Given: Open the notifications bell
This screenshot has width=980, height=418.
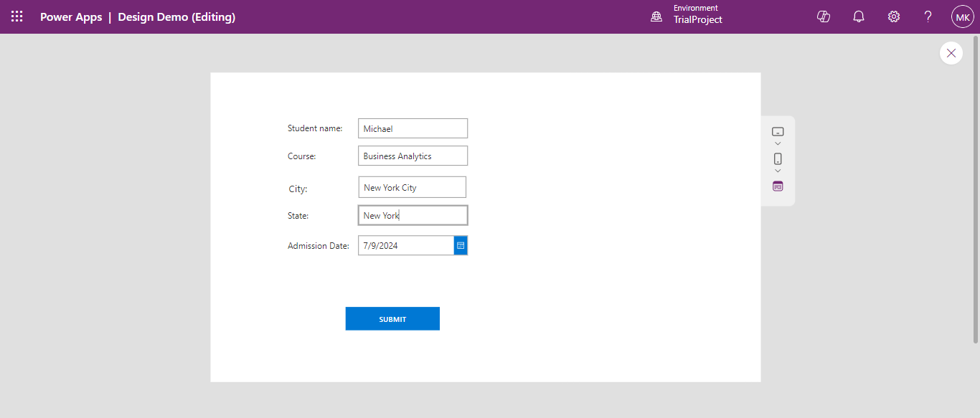Looking at the screenshot, I should point(859,16).
